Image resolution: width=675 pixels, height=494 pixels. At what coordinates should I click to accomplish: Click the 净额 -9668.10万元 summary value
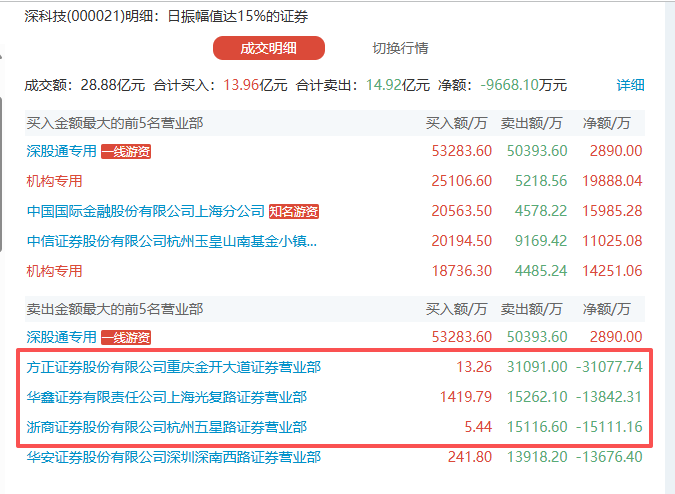(523, 85)
